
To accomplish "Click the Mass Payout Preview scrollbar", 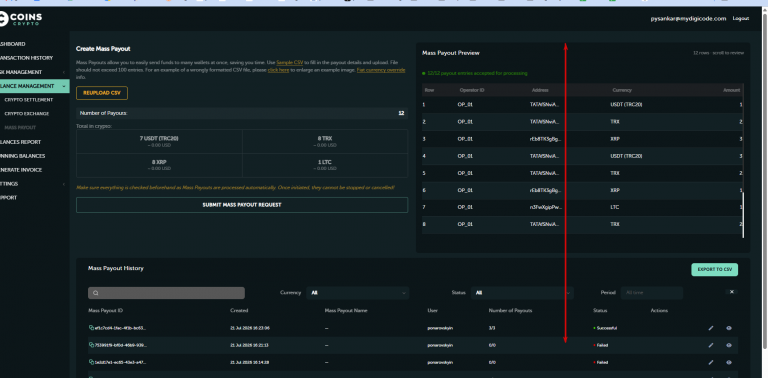I will [743, 215].
